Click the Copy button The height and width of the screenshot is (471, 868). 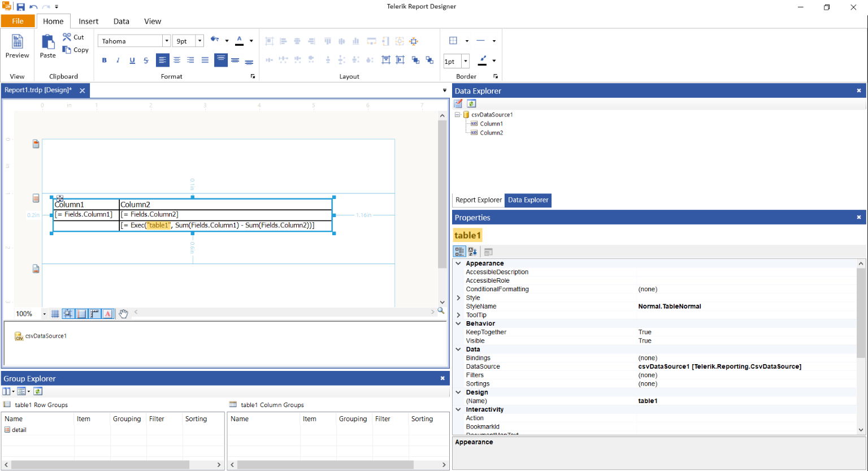point(76,50)
